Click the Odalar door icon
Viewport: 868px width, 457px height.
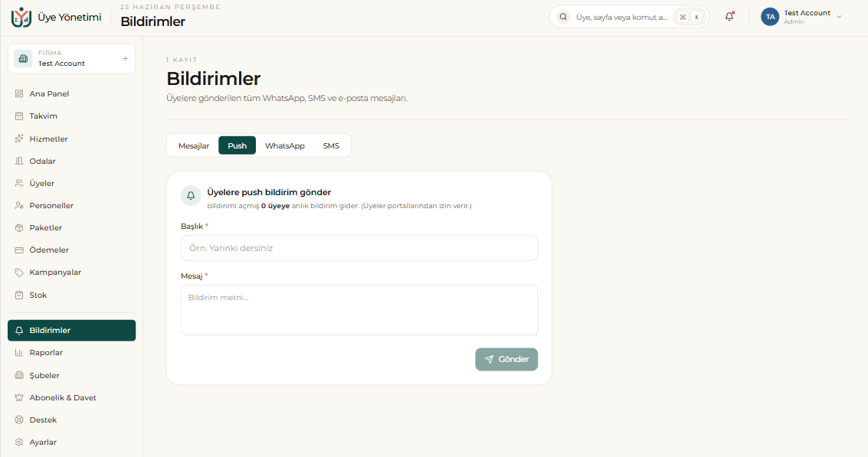[19, 161]
